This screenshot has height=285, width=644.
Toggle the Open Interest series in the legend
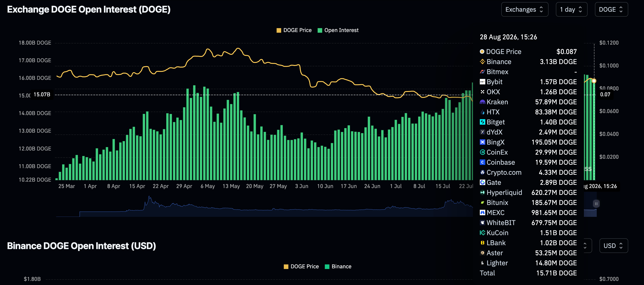pos(338,30)
